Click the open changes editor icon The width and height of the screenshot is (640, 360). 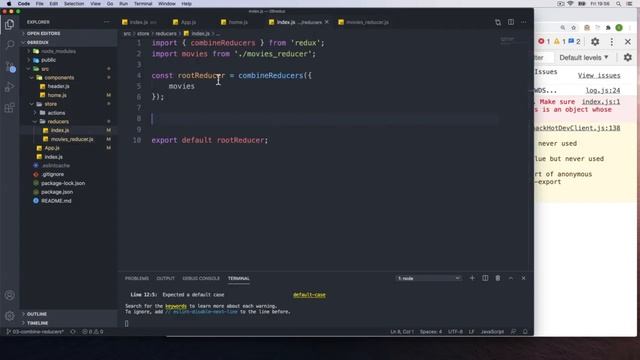tap(498, 22)
